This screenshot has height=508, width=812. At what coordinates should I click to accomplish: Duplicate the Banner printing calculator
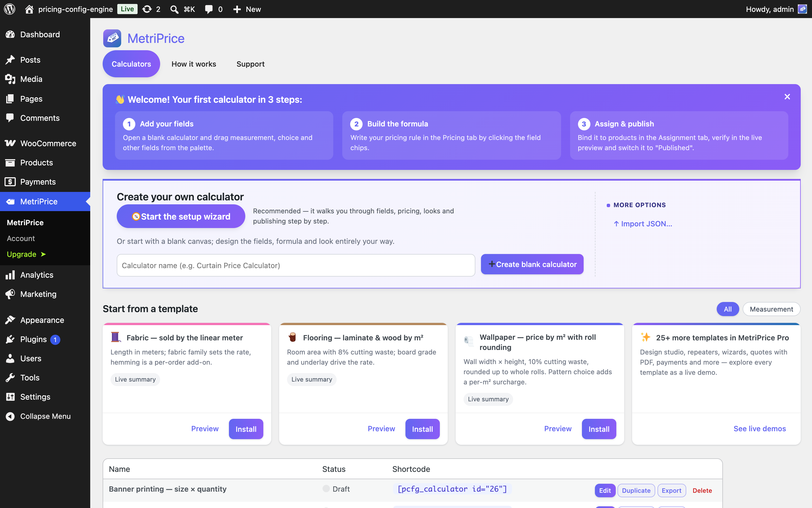tap(636, 491)
